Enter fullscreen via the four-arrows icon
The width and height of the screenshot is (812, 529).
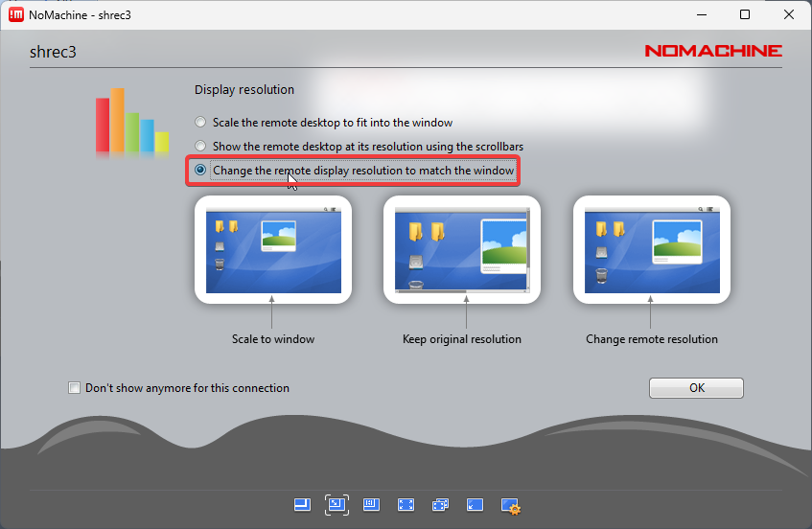click(x=406, y=505)
